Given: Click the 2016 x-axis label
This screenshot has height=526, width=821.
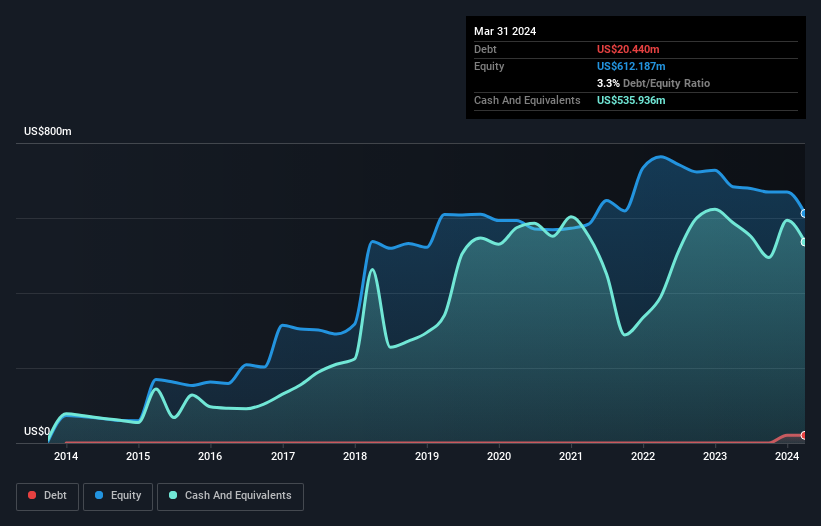Looking at the screenshot, I should point(210,456).
